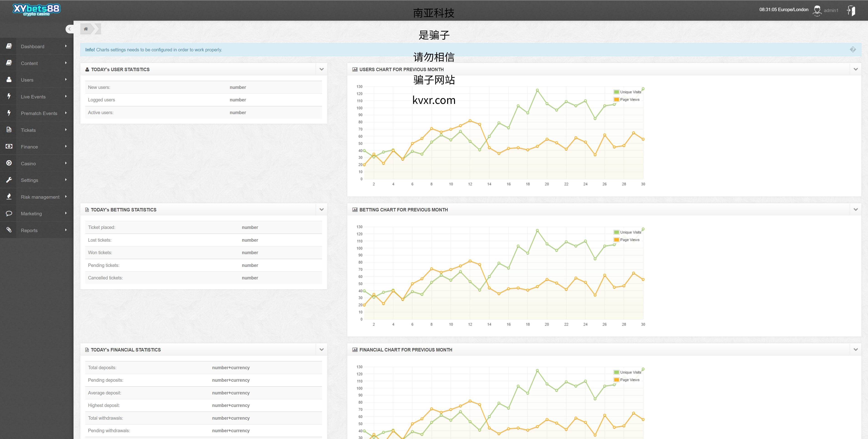Collapse Financial Chart for Previous Month panel
This screenshot has width=868, height=439.
pos(855,349)
